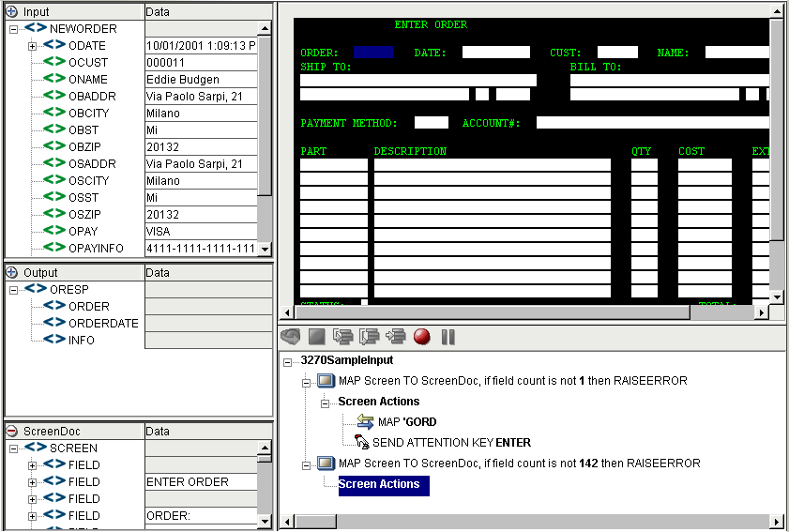Image resolution: width=789 pixels, height=532 pixels.
Task: Click the minus circle icon in ScreenDoc header
Action: pyautogui.click(x=11, y=431)
